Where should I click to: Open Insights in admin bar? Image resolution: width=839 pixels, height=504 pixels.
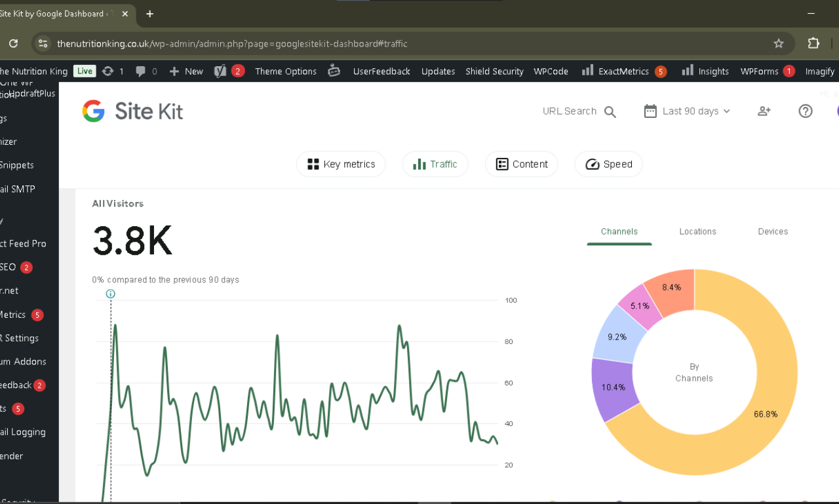705,71
